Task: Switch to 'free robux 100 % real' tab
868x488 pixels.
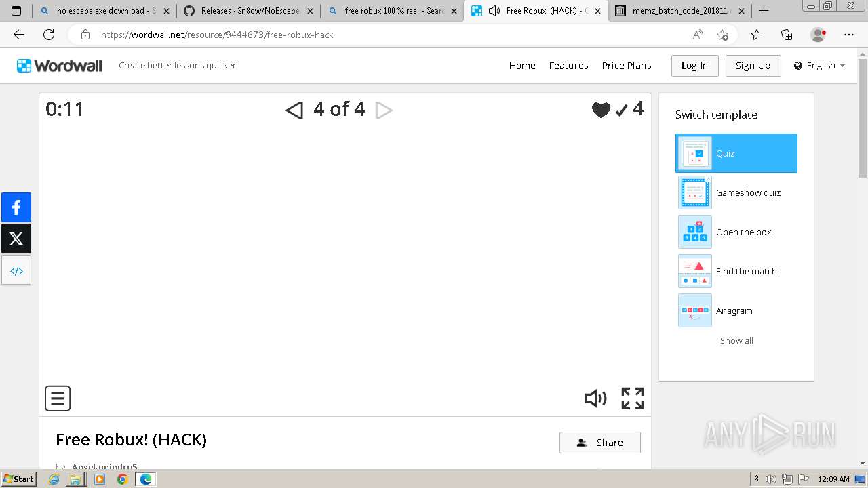Action: point(392,11)
